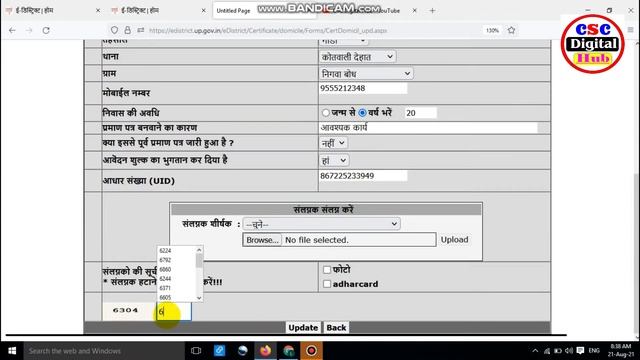Click the Update button
Viewport: 640px width, 360px height.
pyautogui.click(x=303, y=328)
